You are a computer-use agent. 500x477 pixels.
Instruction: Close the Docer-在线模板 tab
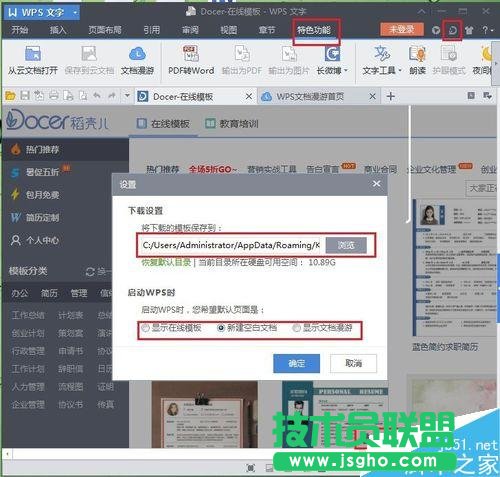(249, 97)
